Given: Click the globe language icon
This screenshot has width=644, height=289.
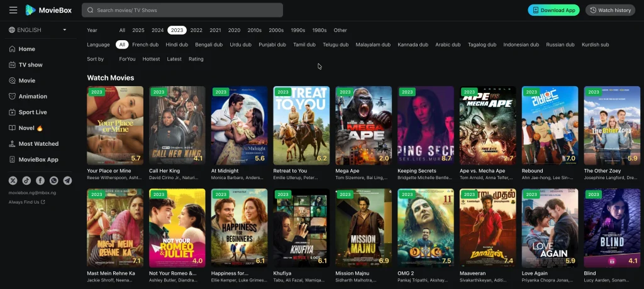Looking at the screenshot, I should [12, 30].
